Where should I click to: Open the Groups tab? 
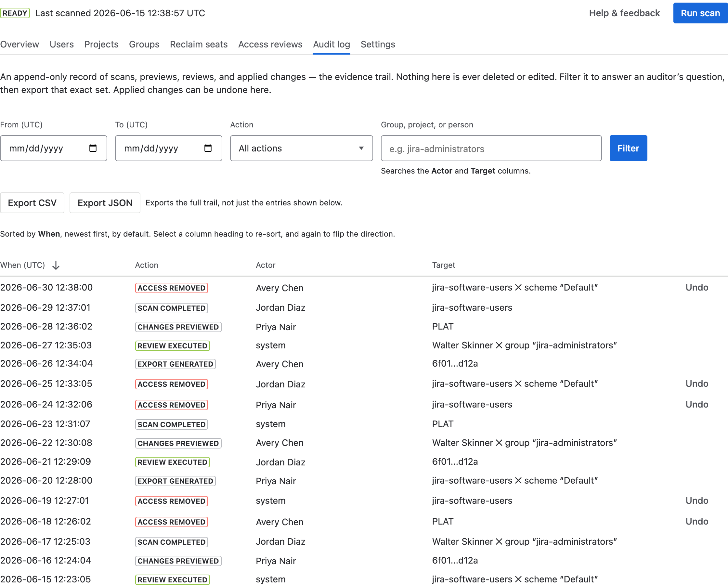(144, 44)
